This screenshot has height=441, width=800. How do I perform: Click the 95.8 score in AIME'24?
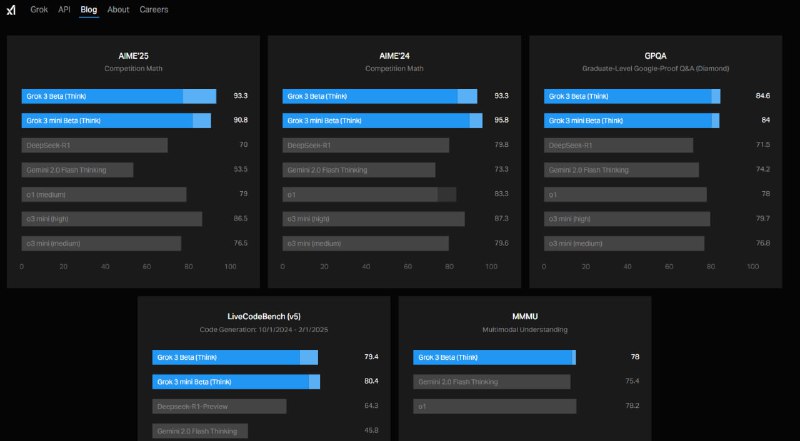(x=502, y=120)
